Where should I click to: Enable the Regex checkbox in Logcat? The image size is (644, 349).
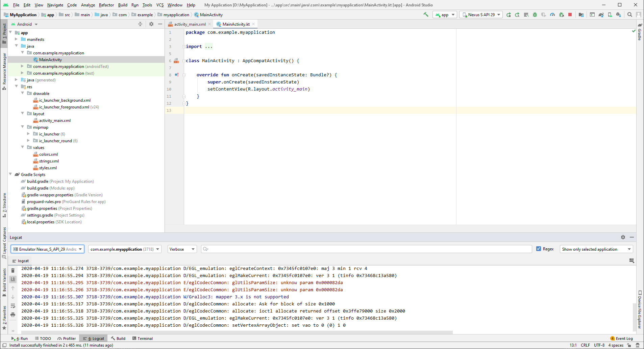pos(539,249)
